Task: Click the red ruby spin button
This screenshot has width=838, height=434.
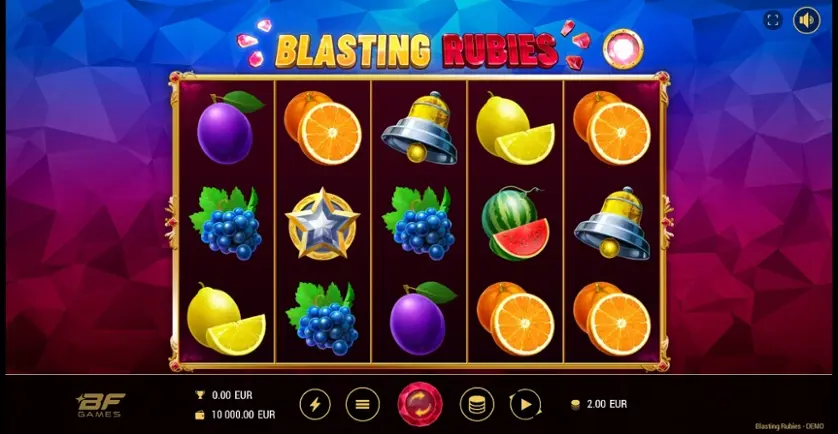Action: pos(420,404)
